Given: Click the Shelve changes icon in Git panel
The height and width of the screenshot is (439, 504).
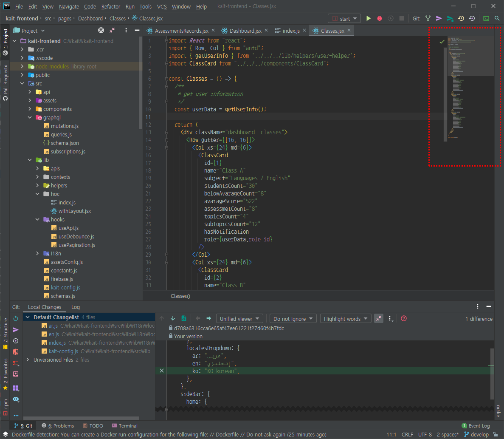Looking at the screenshot, I should pyautogui.click(x=16, y=374).
